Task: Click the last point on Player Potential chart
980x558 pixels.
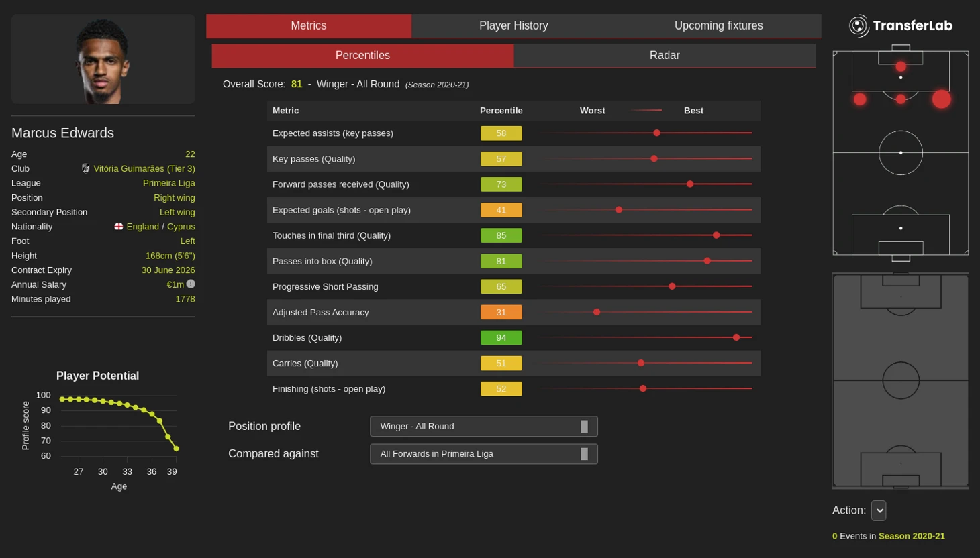Action: [176, 449]
